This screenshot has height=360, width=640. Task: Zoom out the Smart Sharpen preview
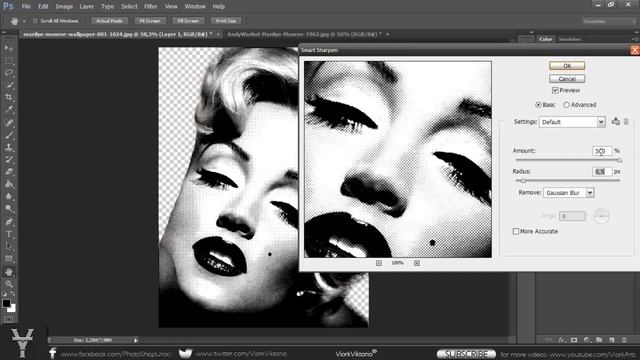click(x=379, y=263)
